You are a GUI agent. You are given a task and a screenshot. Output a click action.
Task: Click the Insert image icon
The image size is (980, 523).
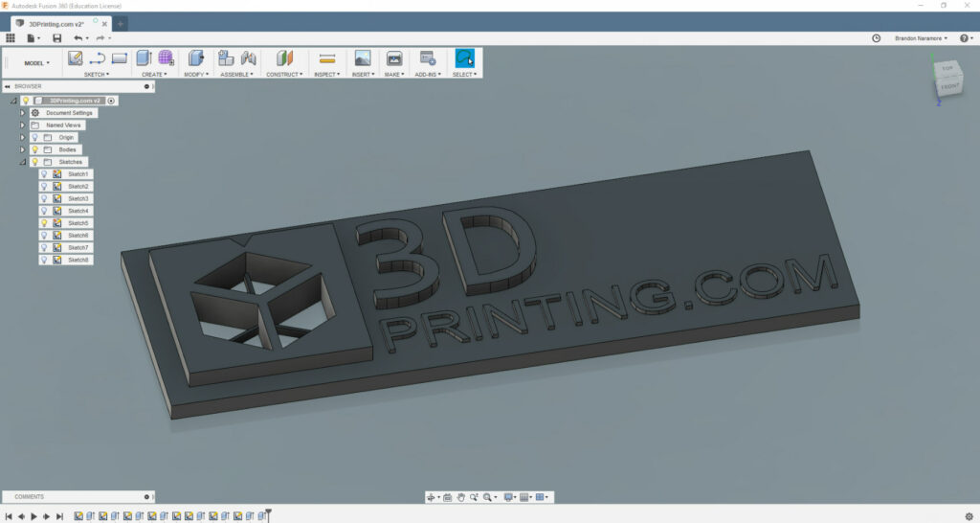click(362, 58)
